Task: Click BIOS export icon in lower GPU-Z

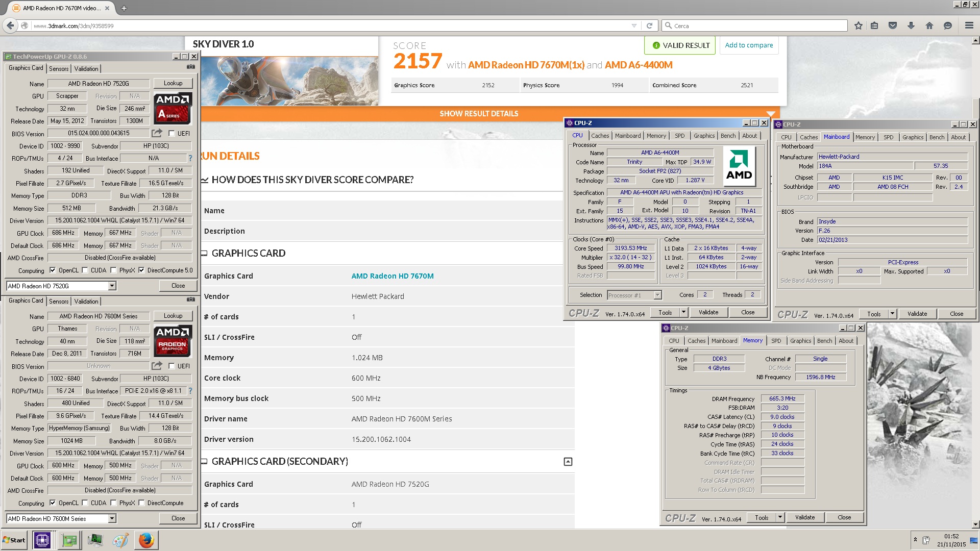Action: tap(157, 366)
